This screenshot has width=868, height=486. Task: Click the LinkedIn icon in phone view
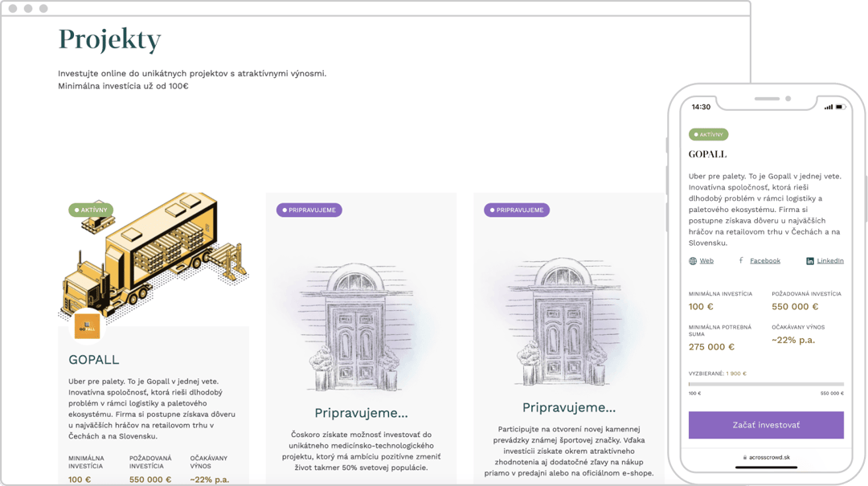(x=810, y=261)
